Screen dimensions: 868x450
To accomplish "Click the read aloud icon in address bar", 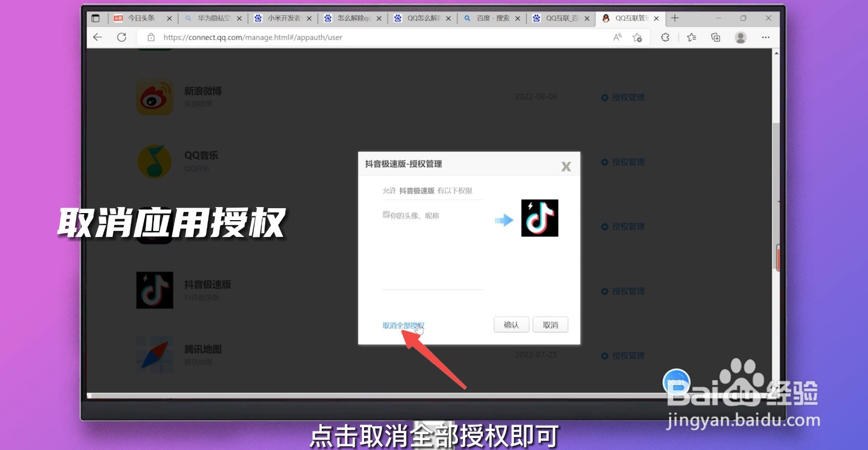I will [617, 37].
